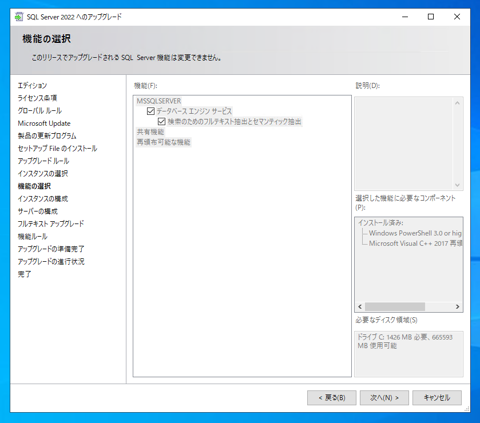
Task: Maximize the SQL Server upgrade window
Action: point(431,17)
